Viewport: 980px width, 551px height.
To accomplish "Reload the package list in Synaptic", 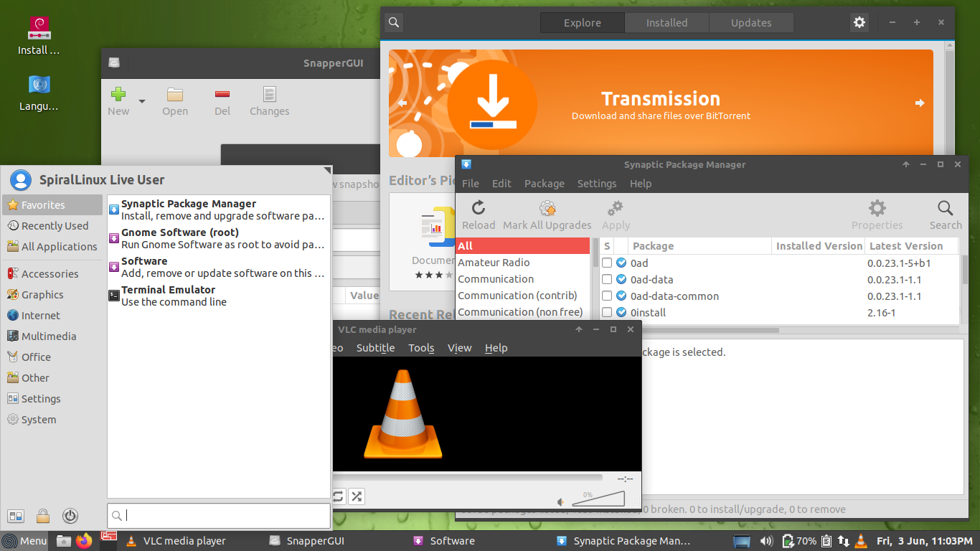I will pyautogui.click(x=478, y=212).
